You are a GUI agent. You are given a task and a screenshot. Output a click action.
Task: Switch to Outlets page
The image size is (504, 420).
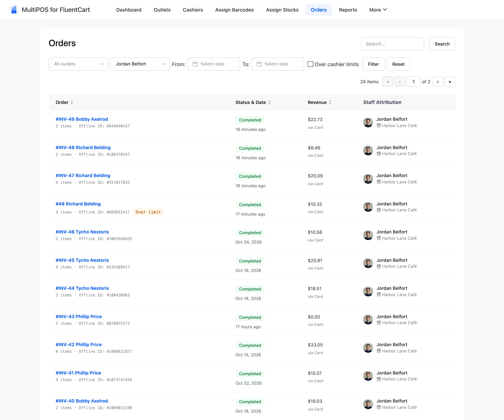click(x=162, y=10)
